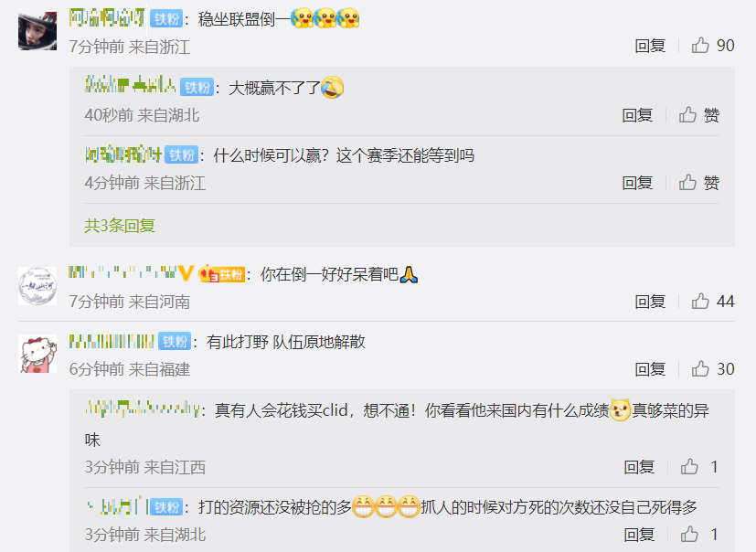This screenshot has width=756, height=552.
Task: Open the round white seal avatar
Action: coord(37,286)
